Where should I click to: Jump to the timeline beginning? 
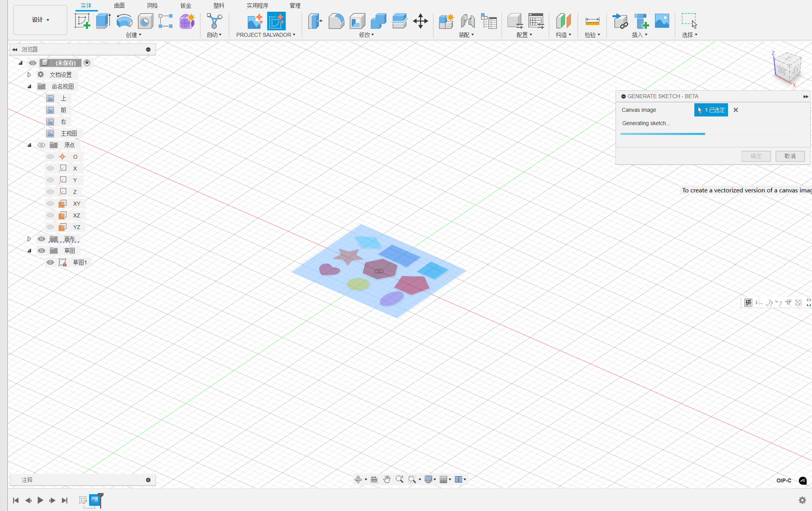pyautogui.click(x=16, y=500)
